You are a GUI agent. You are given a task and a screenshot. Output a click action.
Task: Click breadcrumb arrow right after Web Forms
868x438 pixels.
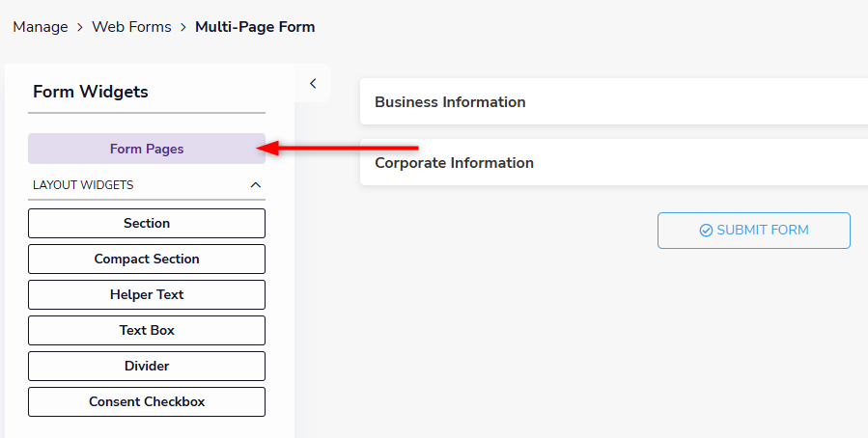tap(182, 27)
